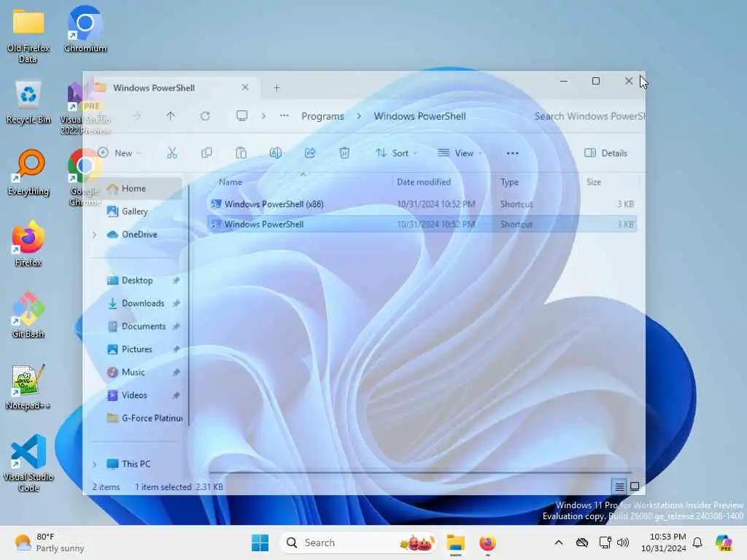
Task: Add a new File Explorer tab
Action: tap(276, 87)
